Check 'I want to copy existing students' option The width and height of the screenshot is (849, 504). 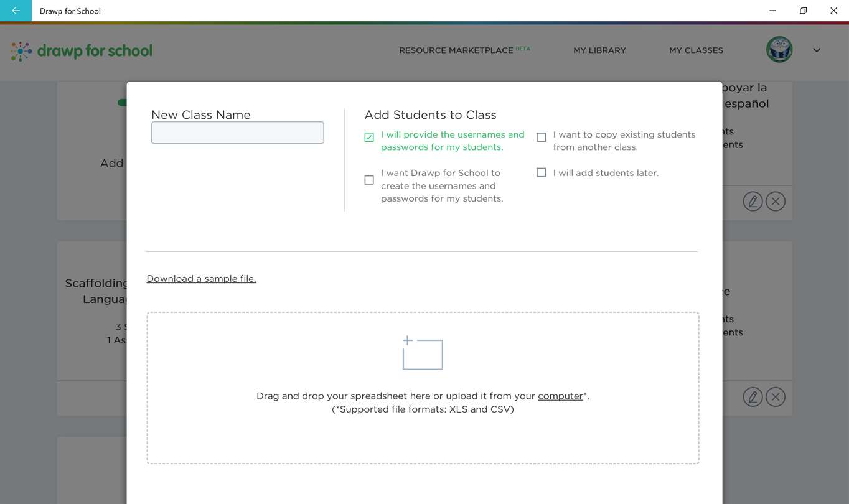pos(542,138)
